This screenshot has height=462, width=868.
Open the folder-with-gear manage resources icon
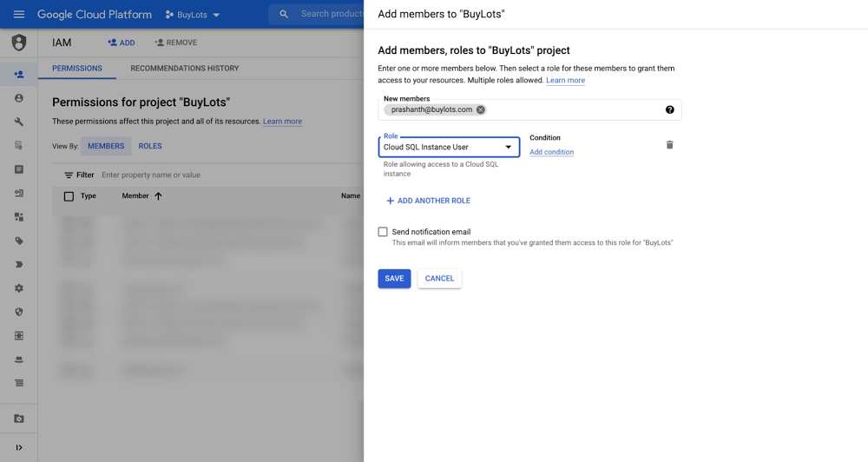(x=19, y=419)
